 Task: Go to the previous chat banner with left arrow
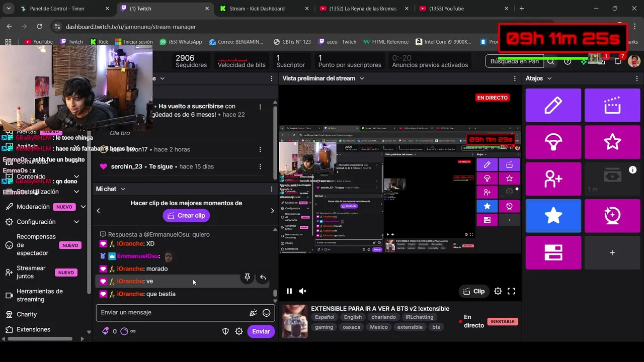(98, 211)
